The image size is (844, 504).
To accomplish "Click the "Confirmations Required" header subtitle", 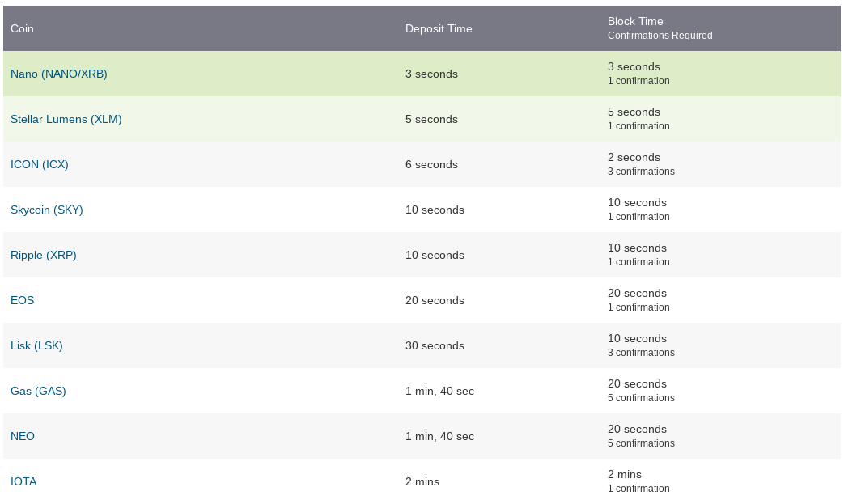I will 660,36.
